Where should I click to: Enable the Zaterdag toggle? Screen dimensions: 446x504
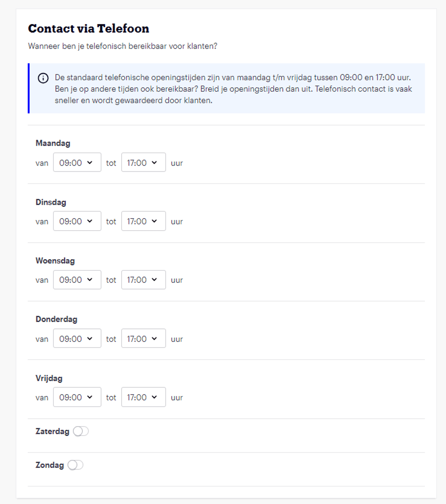pyautogui.click(x=81, y=431)
